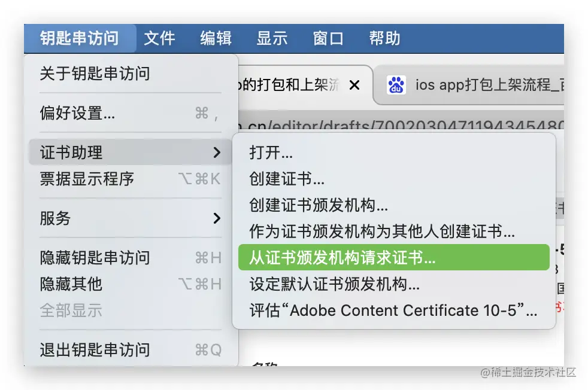Open the 编辑 menu
The image size is (588, 390).
[x=215, y=38]
